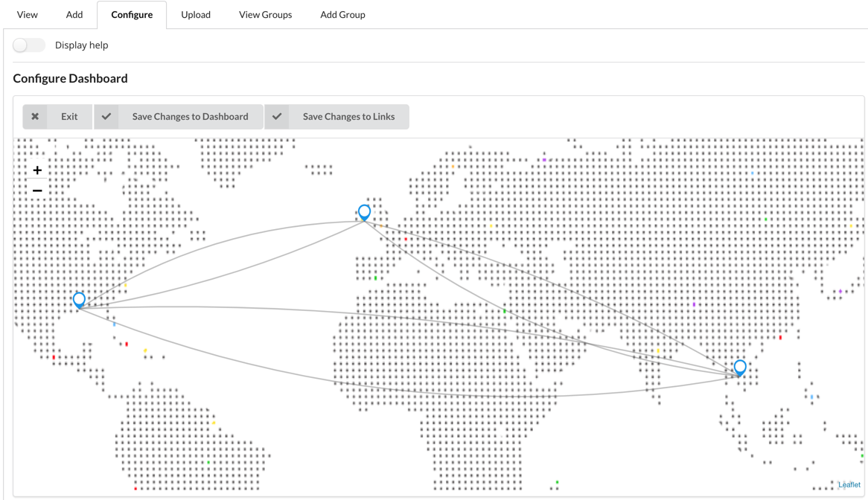Open the View Groups tab
This screenshot has width=868, height=500.
[x=265, y=14]
